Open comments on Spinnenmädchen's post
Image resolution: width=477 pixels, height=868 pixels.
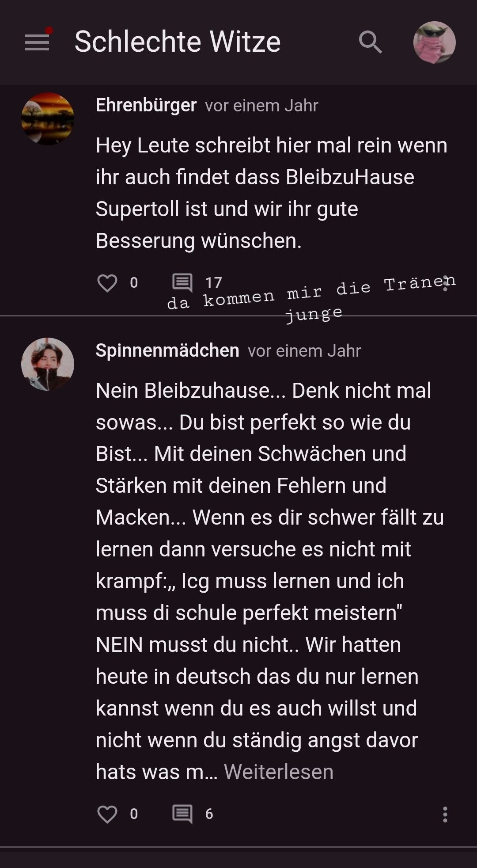[x=182, y=814]
